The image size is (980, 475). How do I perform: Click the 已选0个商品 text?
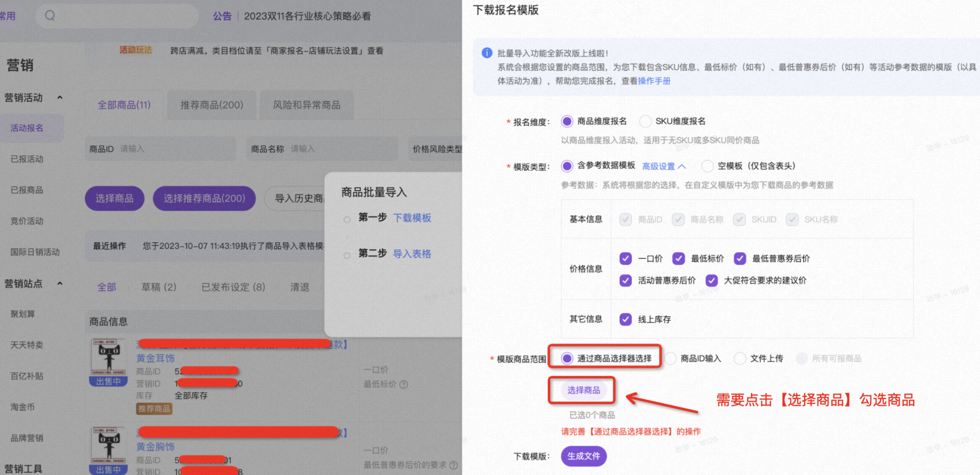pos(592,415)
